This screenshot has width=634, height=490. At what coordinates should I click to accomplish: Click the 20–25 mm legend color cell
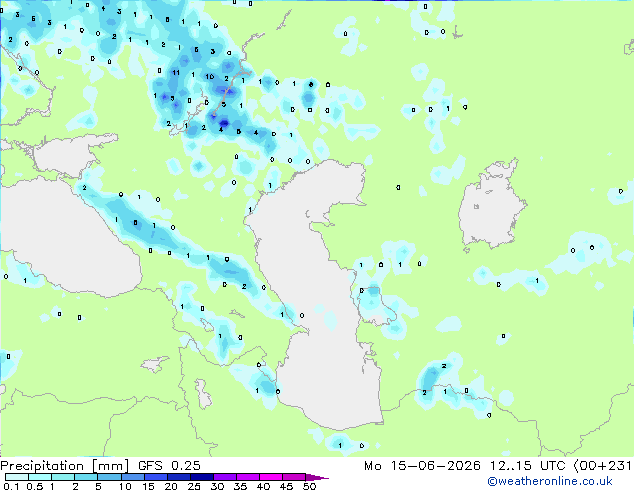click(178, 477)
